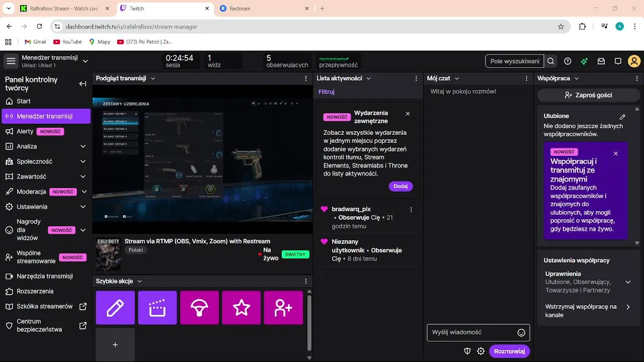Screen dimensions: 644x362
Task: Open the Menedżer transmisji layout dropdown
Action: [x=86, y=61]
